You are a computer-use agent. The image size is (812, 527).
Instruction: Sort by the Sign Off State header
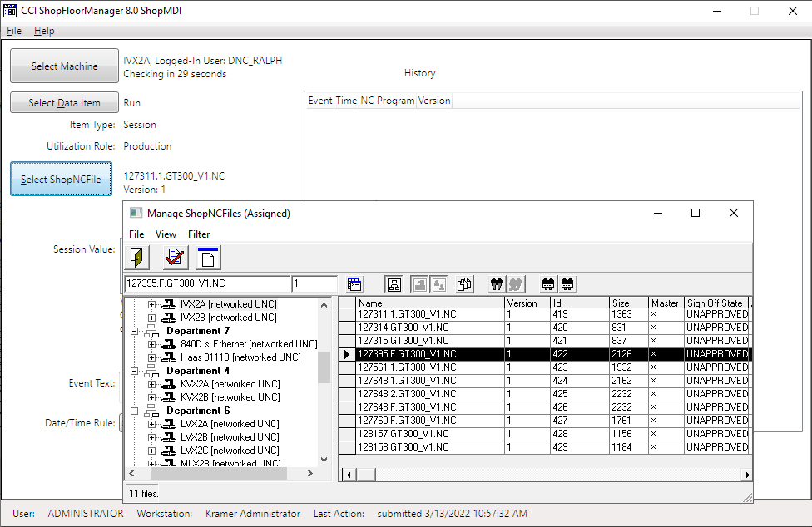pyautogui.click(x=716, y=303)
